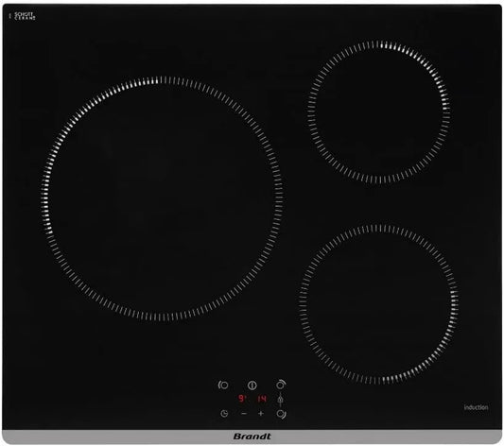This screenshot has height=446, width=504.
Task: Click the red 14 timer display
Action: 262,399
